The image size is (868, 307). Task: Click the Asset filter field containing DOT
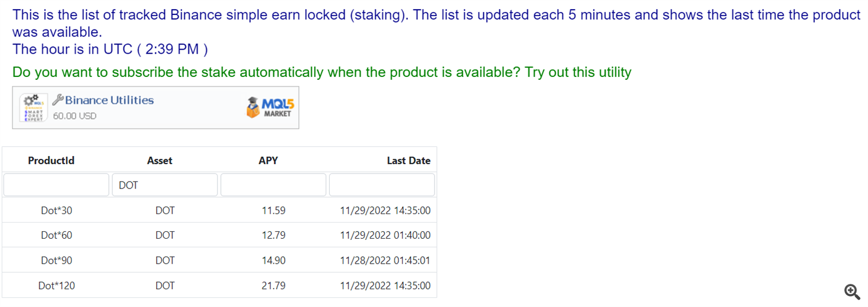click(x=165, y=185)
